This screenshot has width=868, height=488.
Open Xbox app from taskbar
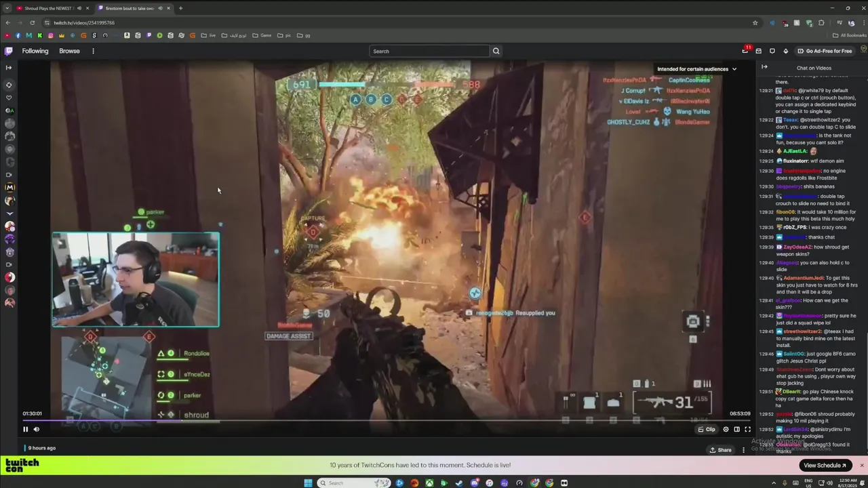429,483
